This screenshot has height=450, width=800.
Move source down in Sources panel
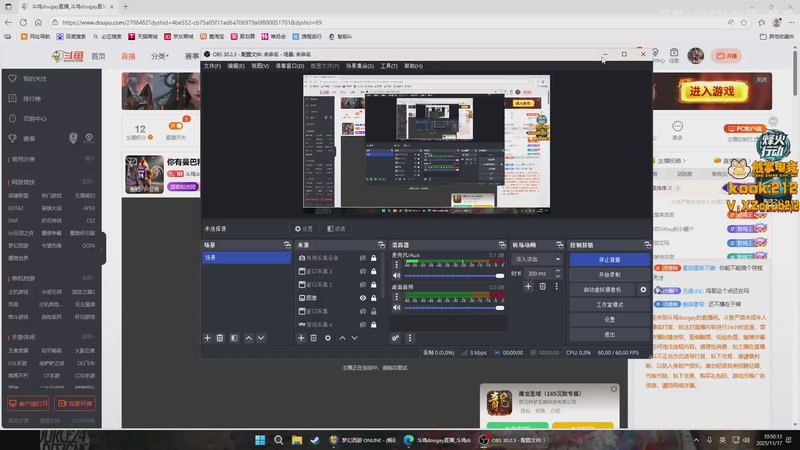(x=355, y=338)
